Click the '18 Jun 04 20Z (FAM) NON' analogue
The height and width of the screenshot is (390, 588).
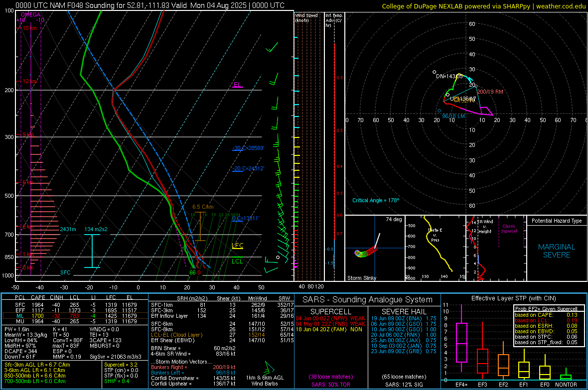point(329,329)
